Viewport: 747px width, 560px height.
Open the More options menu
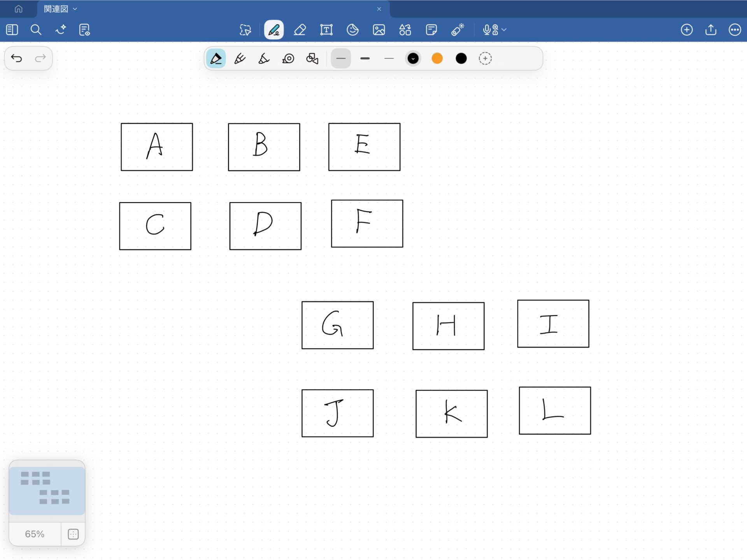[x=735, y=30]
